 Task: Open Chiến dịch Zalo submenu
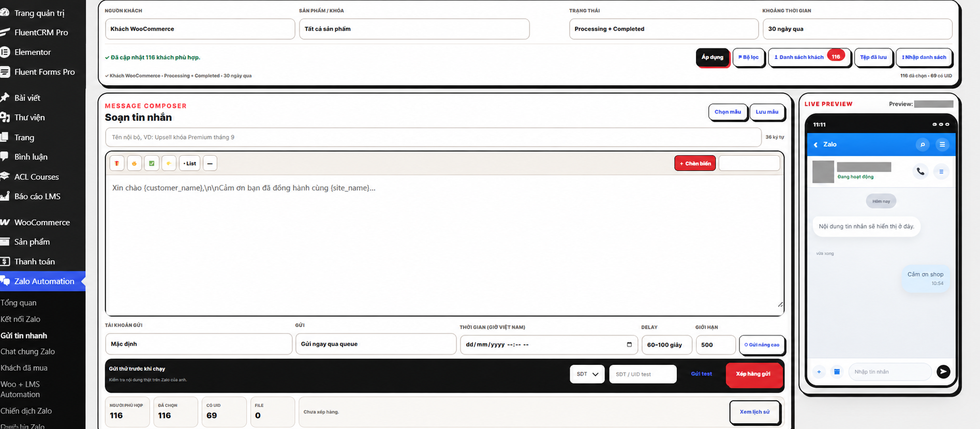[x=26, y=411]
